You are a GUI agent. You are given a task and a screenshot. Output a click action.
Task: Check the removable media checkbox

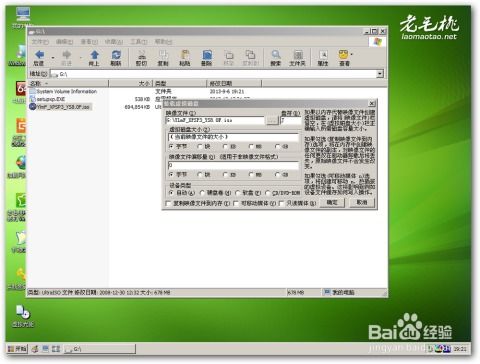click(236, 203)
